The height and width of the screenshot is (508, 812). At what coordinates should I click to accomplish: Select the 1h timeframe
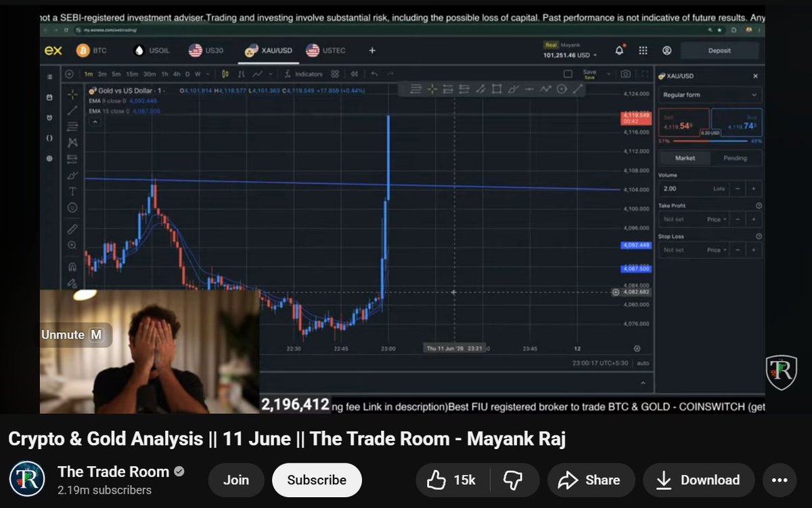[x=163, y=74]
